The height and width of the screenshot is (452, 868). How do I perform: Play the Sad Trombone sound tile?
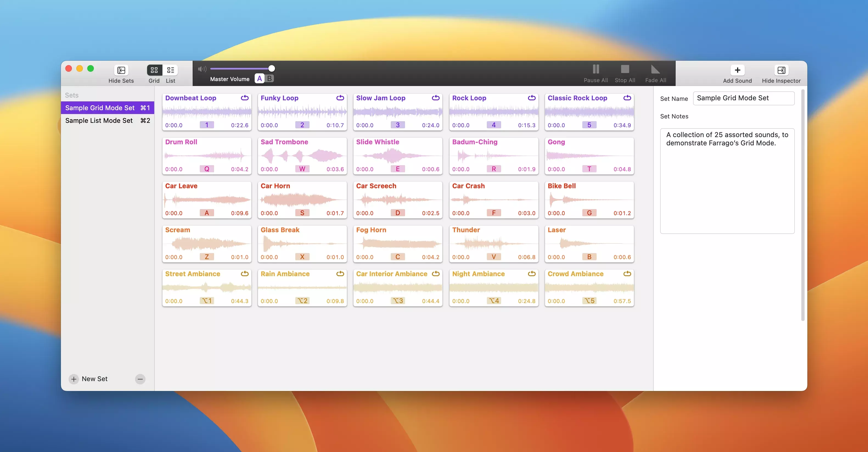(x=302, y=156)
